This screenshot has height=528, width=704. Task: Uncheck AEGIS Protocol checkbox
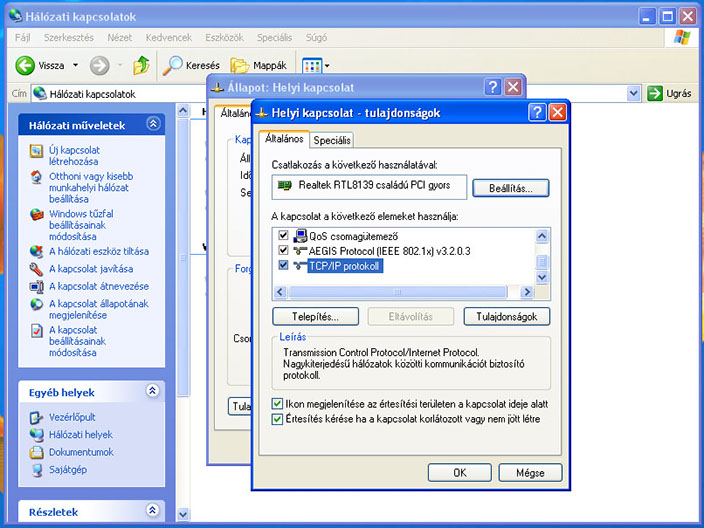(283, 250)
